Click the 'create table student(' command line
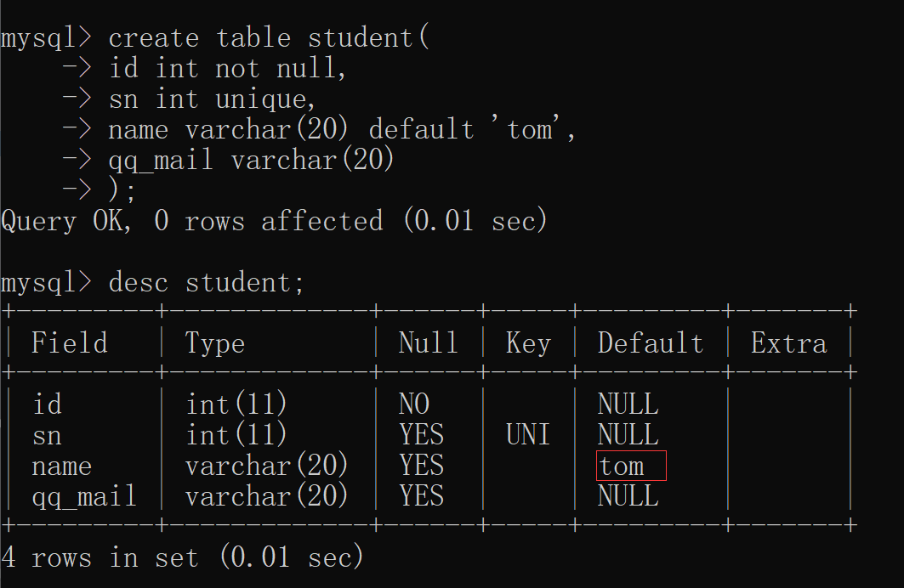This screenshot has height=588, width=904. (269, 38)
